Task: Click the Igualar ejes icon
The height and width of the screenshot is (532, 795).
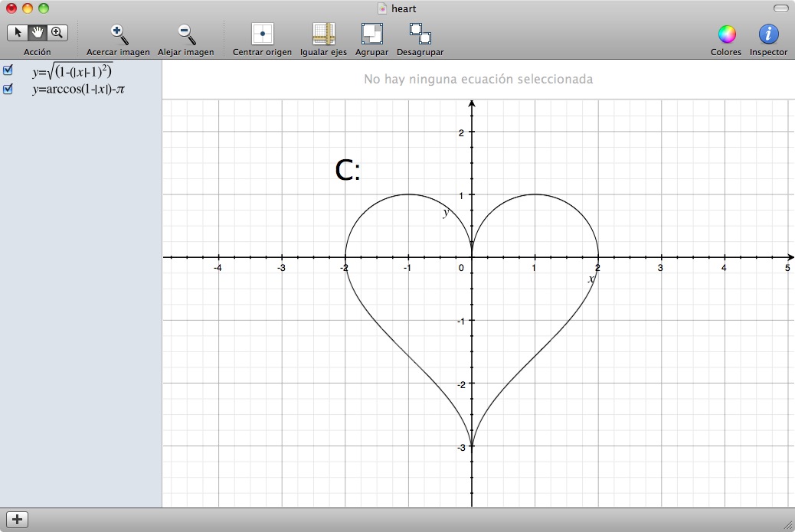Action: (x=323, y=34)
